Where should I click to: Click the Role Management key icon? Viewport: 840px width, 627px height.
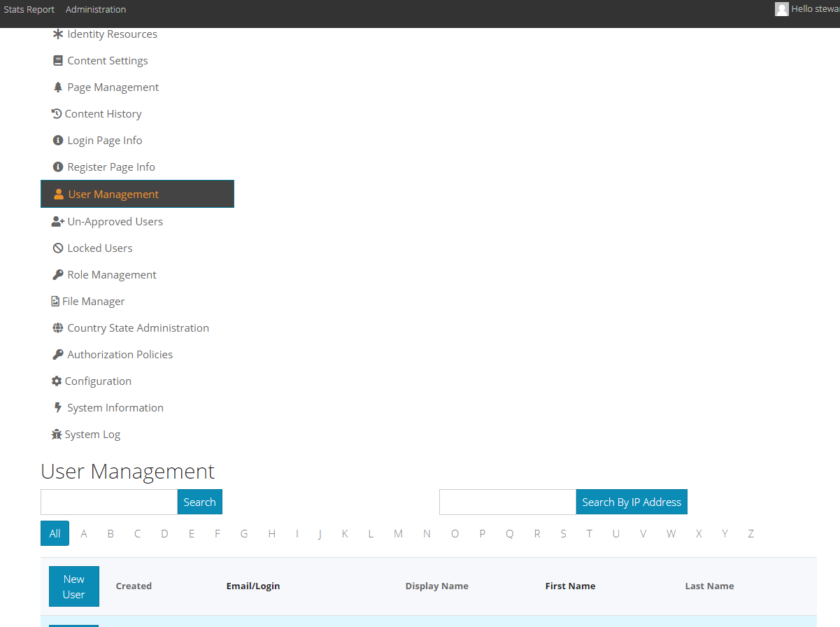pos(57,274)
